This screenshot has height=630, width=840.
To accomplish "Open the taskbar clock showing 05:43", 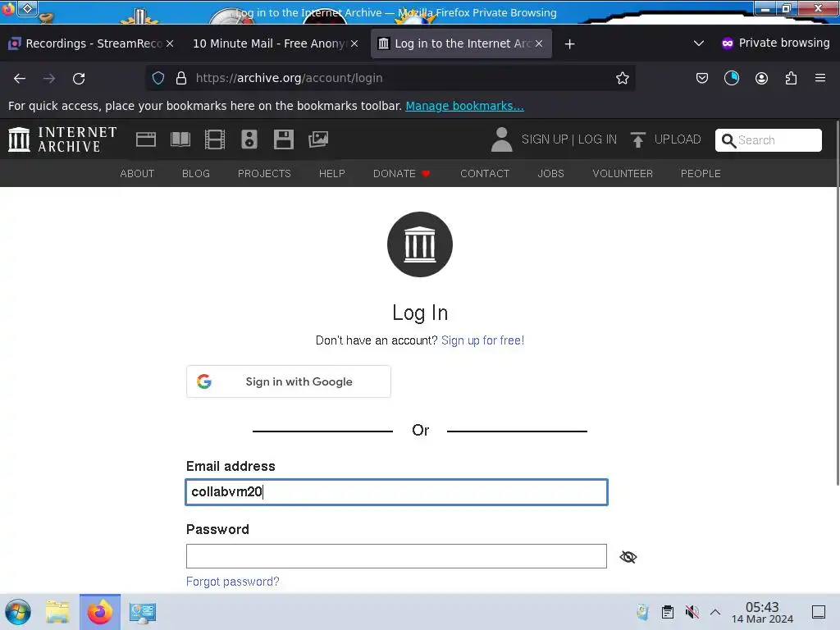I will click(762, 612).
